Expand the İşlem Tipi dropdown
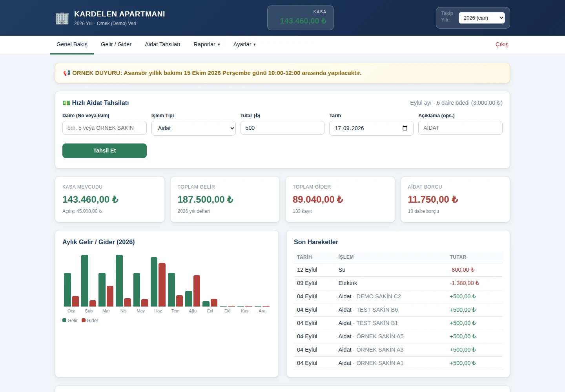The image size is (565, 392). coord(193,128)
